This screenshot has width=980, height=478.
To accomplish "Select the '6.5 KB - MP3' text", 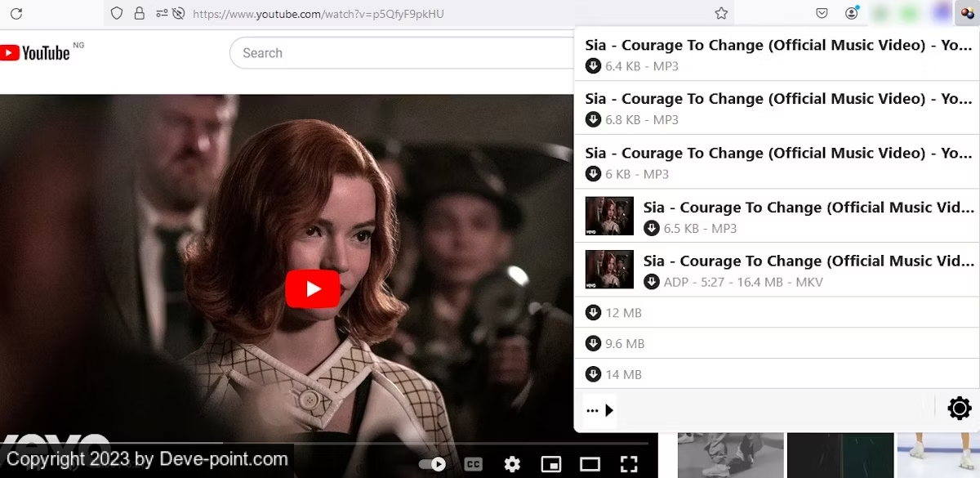I will click(701, 229).
